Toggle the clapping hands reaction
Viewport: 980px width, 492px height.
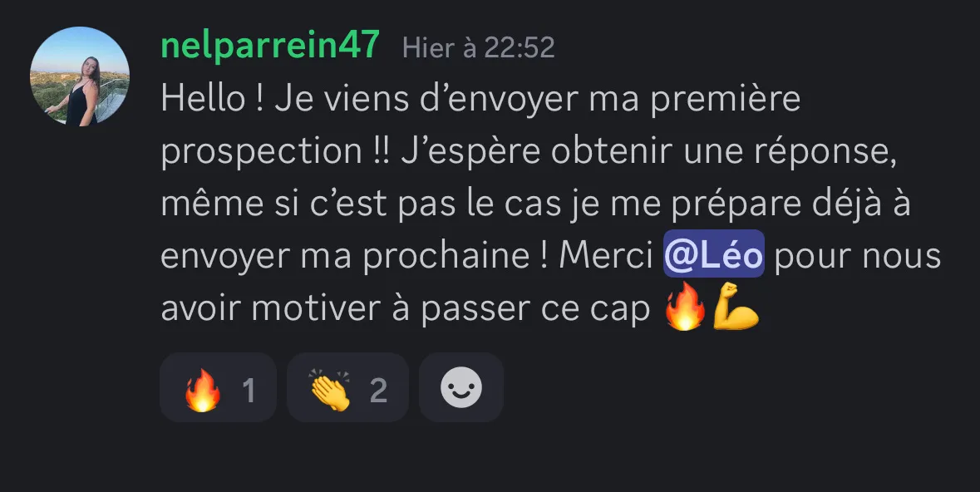[347, 387]
